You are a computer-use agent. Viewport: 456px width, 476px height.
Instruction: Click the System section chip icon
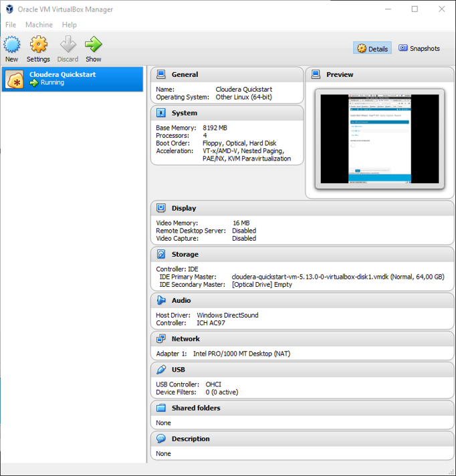[x=161, y=113]
